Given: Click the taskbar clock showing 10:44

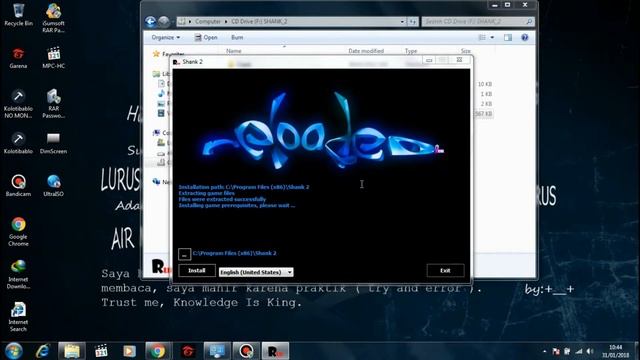Looking at the screenshot, I should [616, 351].
